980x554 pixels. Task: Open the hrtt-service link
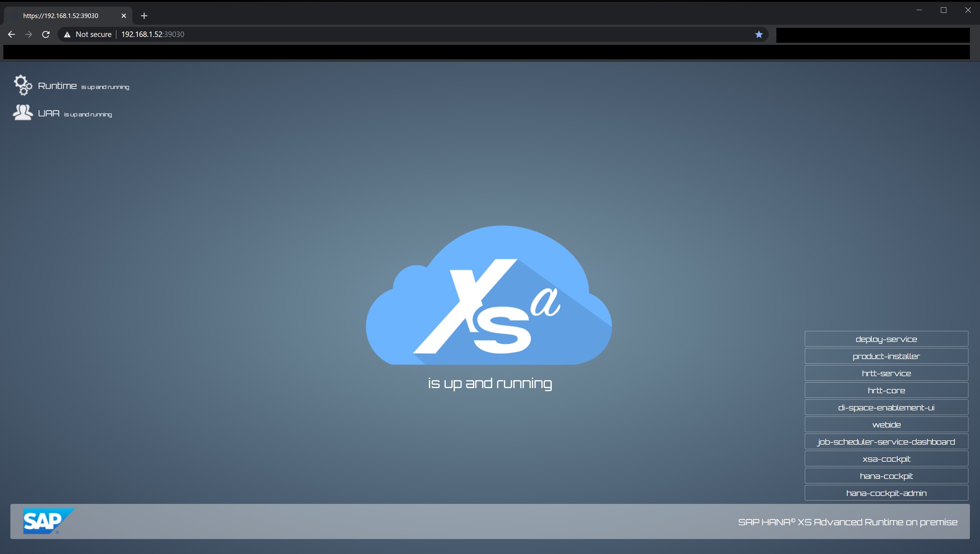click(886, 373)
